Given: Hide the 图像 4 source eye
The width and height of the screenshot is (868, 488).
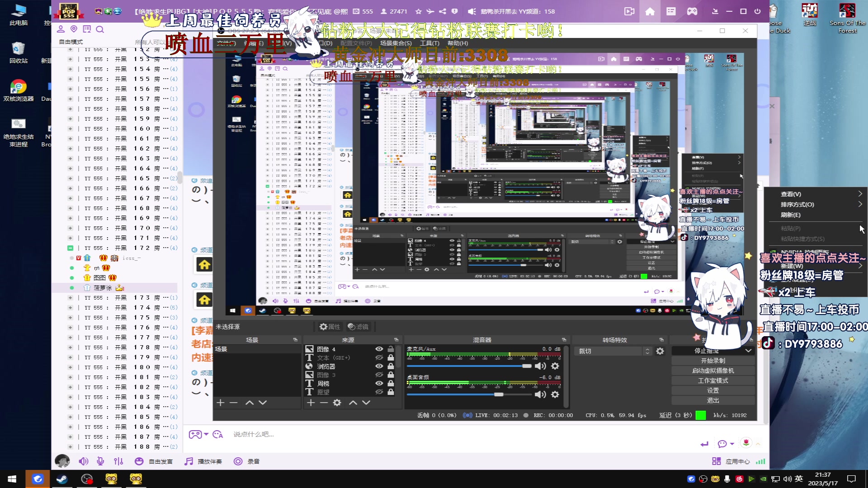Looking at the screenshot, I should point(379,349).
